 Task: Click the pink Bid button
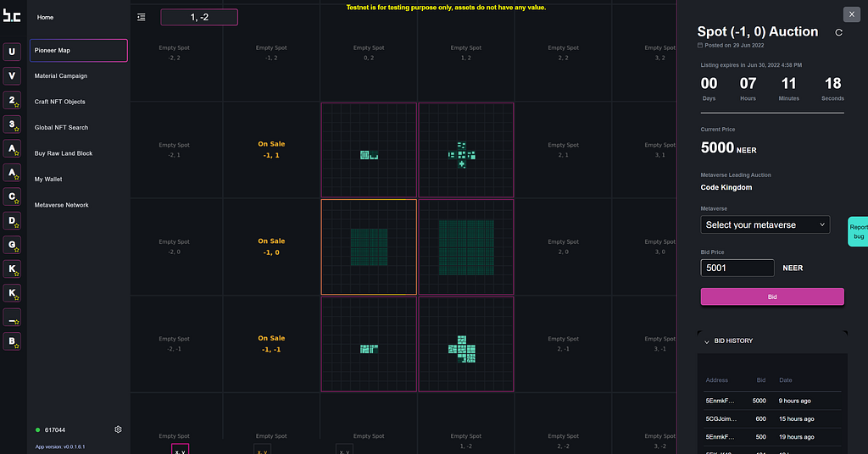click(x=772, y=296)
